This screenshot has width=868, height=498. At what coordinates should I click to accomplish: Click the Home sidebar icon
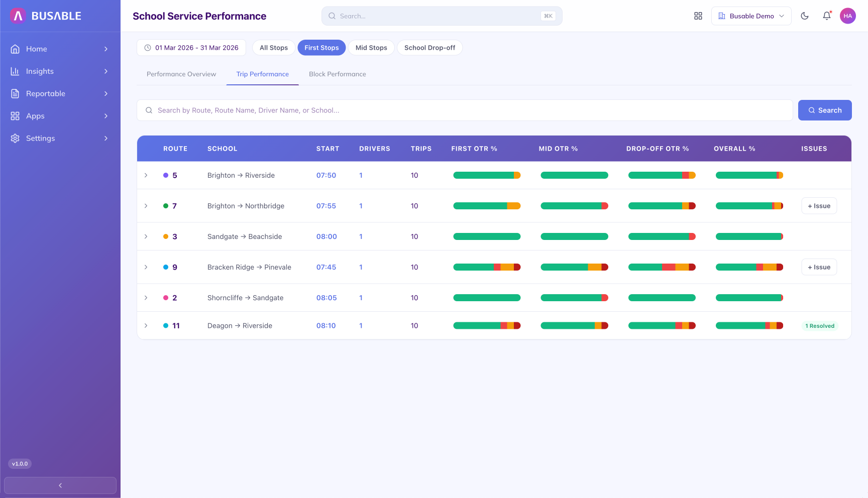(15, 49)
